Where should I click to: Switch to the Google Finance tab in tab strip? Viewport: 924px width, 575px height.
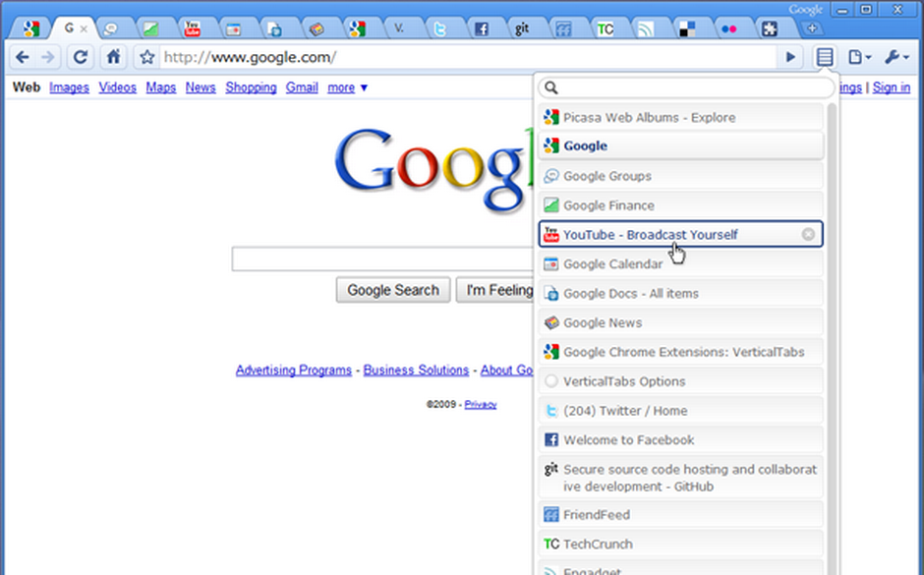tap(150, 29)
